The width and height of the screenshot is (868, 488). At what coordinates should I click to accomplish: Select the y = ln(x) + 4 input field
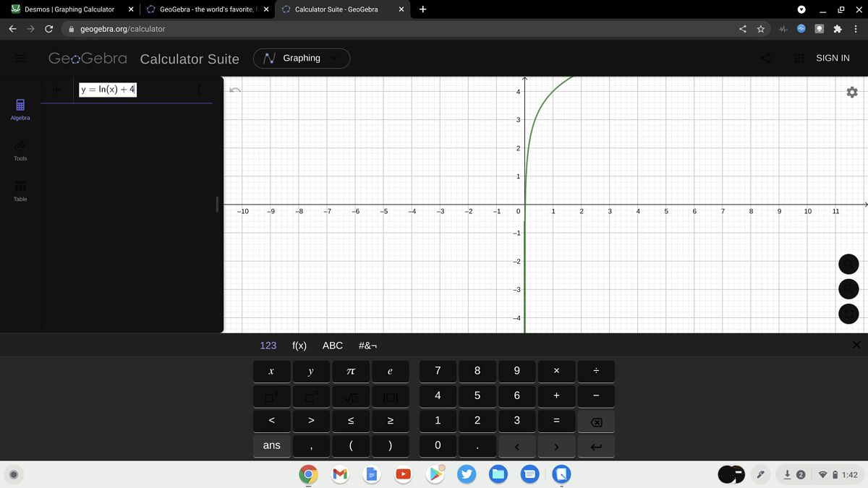(x=107, y=89)
